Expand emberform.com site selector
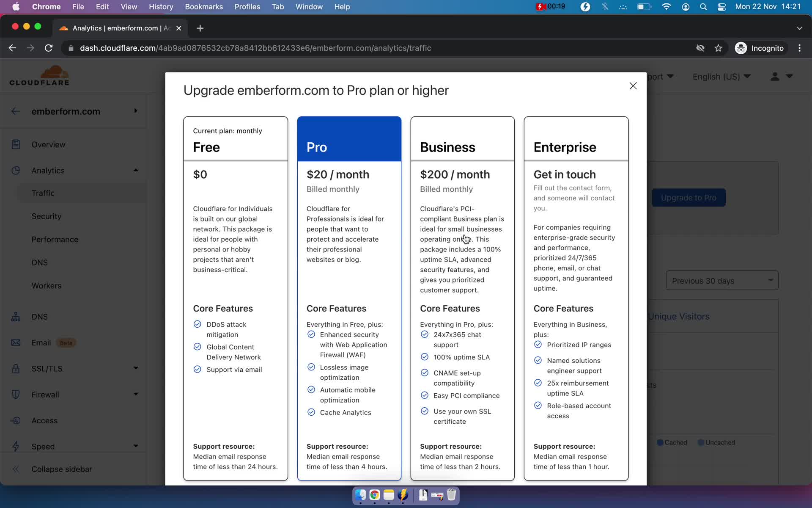This screenshot has width=812, height=508. point(136,110)
